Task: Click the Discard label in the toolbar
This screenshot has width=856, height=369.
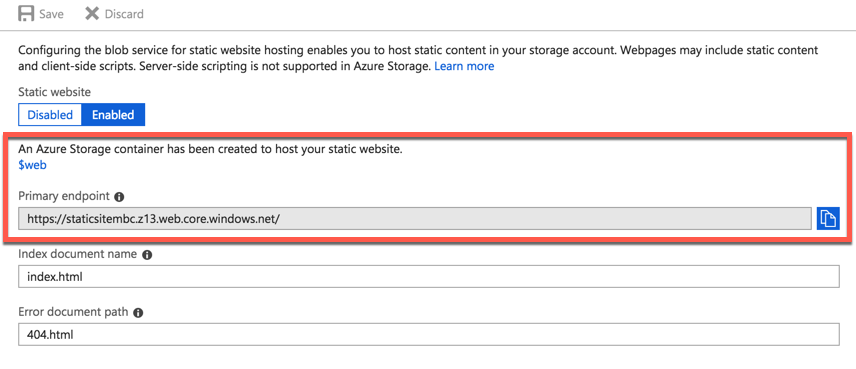Action: click(124, 14)
